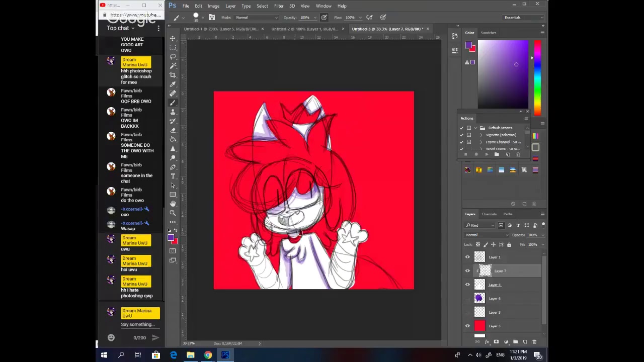Viewport: 644px width, 362px height.
Task: Select the Zoom tool
Action: click(x=173, y=213)
